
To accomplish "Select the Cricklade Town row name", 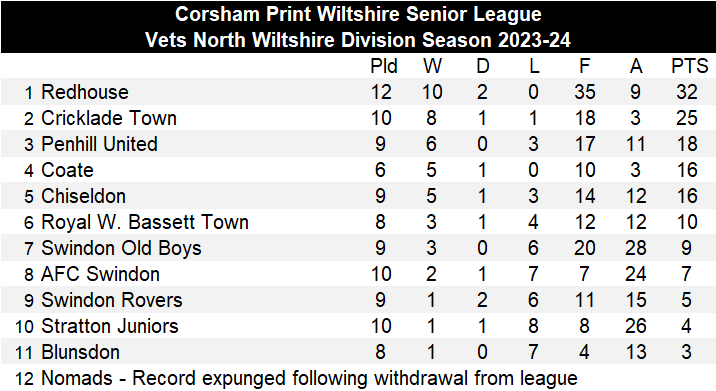I will pyautogui.click(x=109, y=118).
